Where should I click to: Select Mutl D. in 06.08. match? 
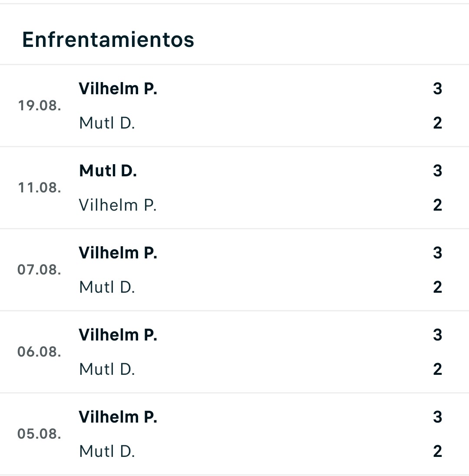107,369
